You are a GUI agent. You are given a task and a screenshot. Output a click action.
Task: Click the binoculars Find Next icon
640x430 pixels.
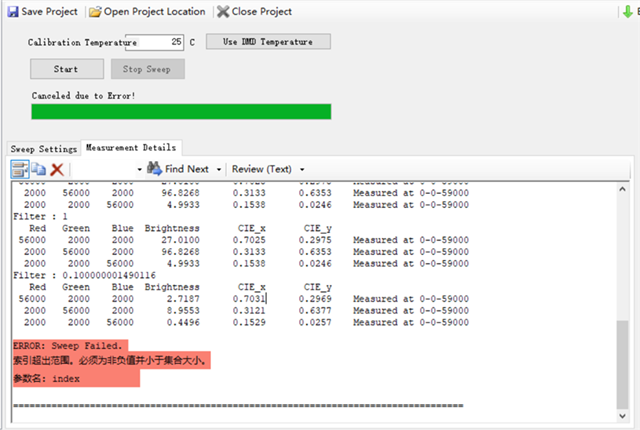[155, 168]
